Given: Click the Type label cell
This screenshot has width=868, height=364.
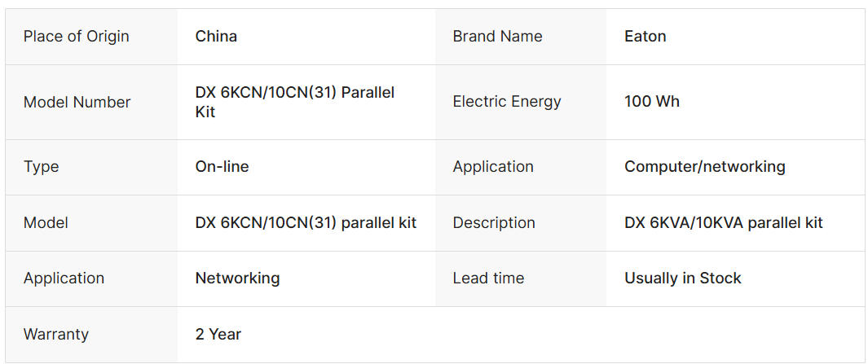Looking at the screenshot, I should click(x=41, y=167).
